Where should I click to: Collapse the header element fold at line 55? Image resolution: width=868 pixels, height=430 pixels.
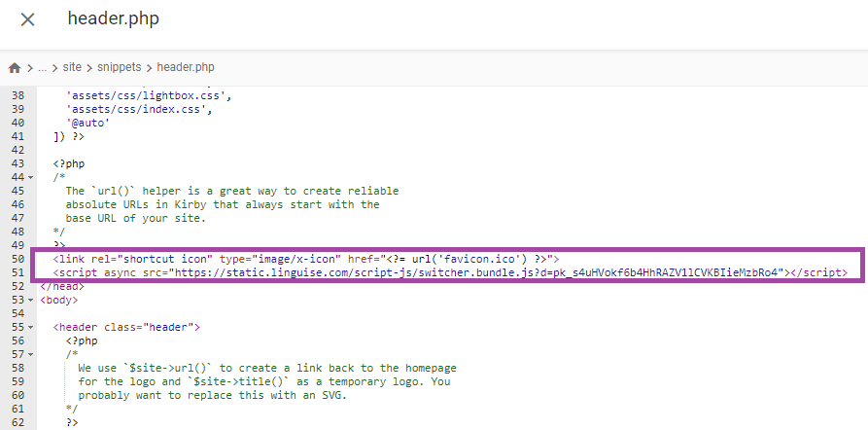coord(30,328)
